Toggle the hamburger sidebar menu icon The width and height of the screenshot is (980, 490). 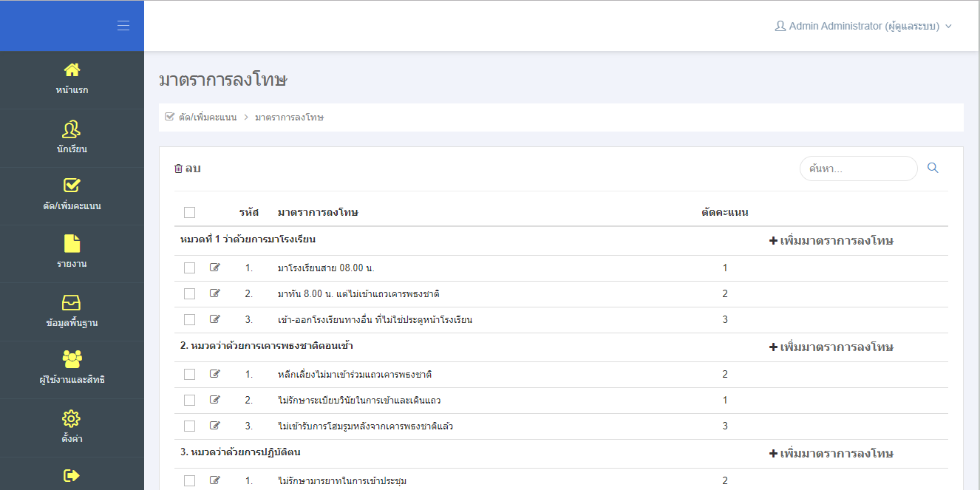123,26
